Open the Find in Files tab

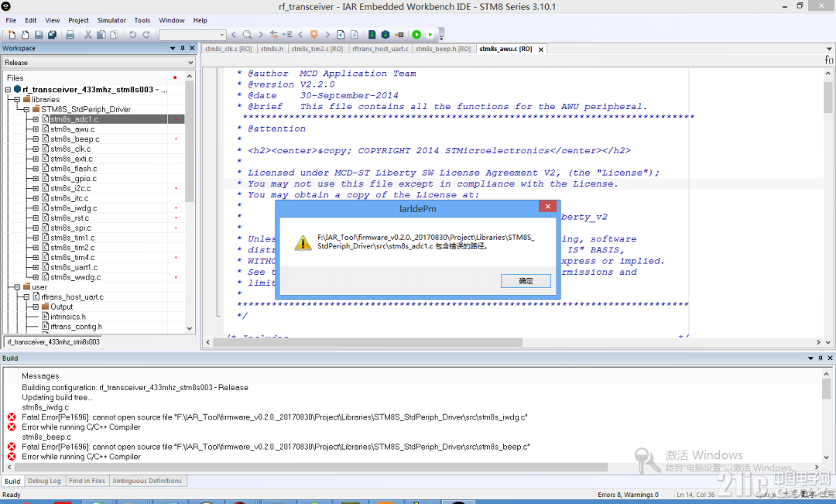click(87, 481)
